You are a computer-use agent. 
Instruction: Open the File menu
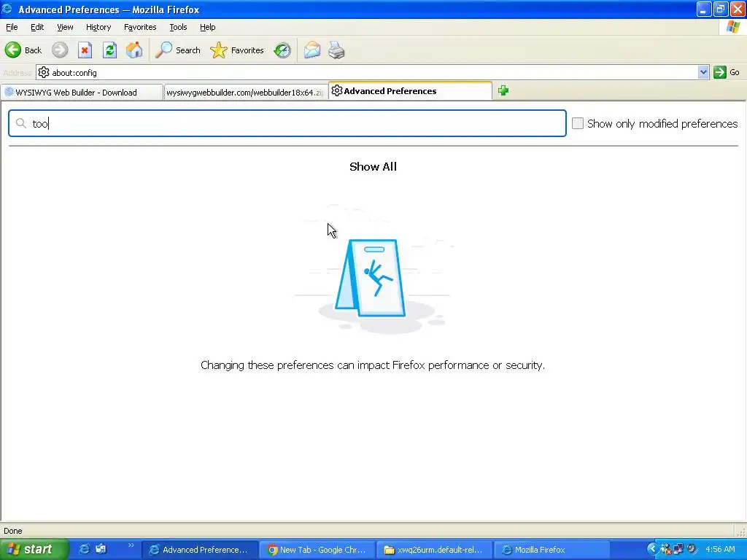click(12, 27)
